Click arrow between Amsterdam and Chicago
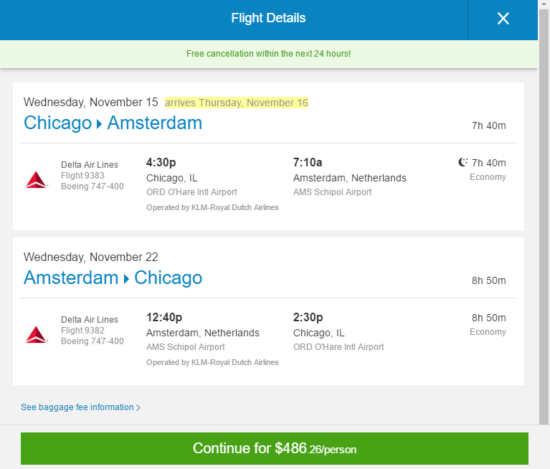 pyautogui.click(x=126, y=279)
